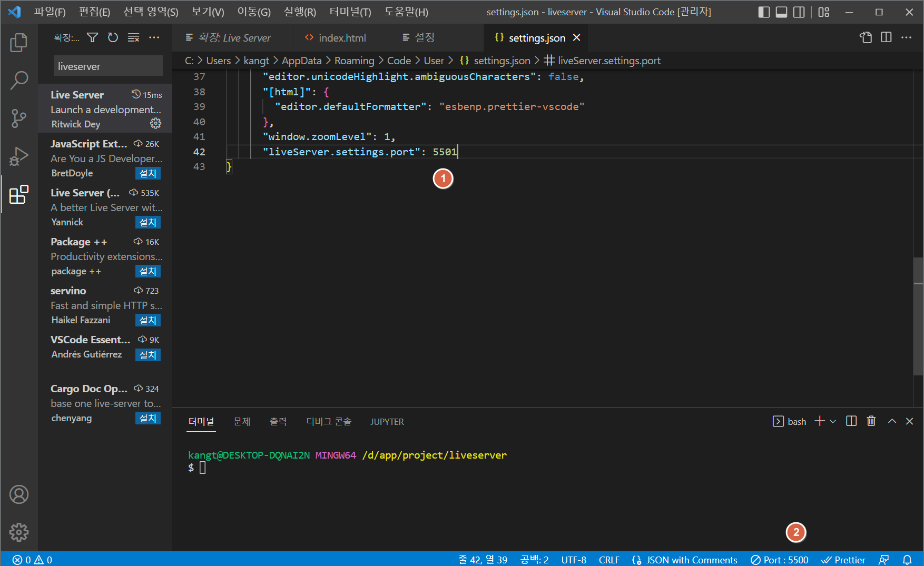Viewport: 924px width, 566px height.
Task: Select the 터미널 panel tab
Action: [x=201, y=421]
